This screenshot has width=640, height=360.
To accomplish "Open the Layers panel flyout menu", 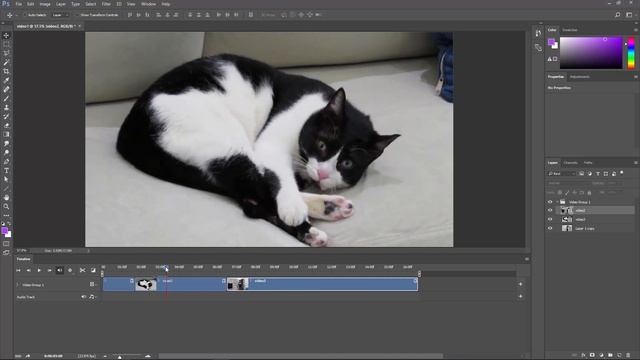I will click(636, 163).
